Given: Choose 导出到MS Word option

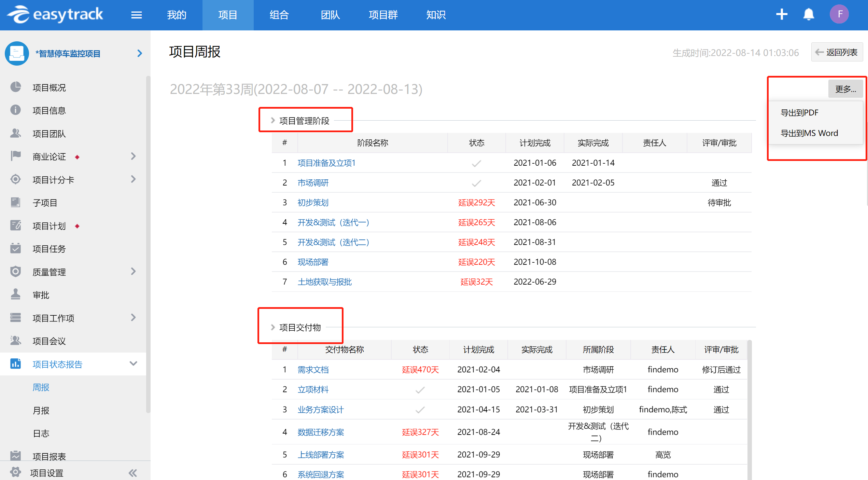Looking at the screenshot, I should tap(809, 133).
